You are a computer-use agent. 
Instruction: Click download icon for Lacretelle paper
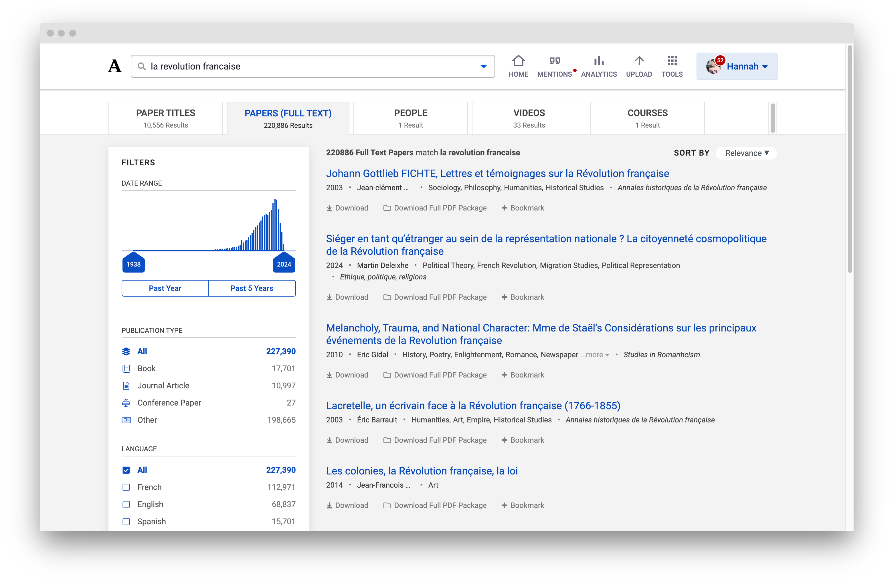coord(329,440)
